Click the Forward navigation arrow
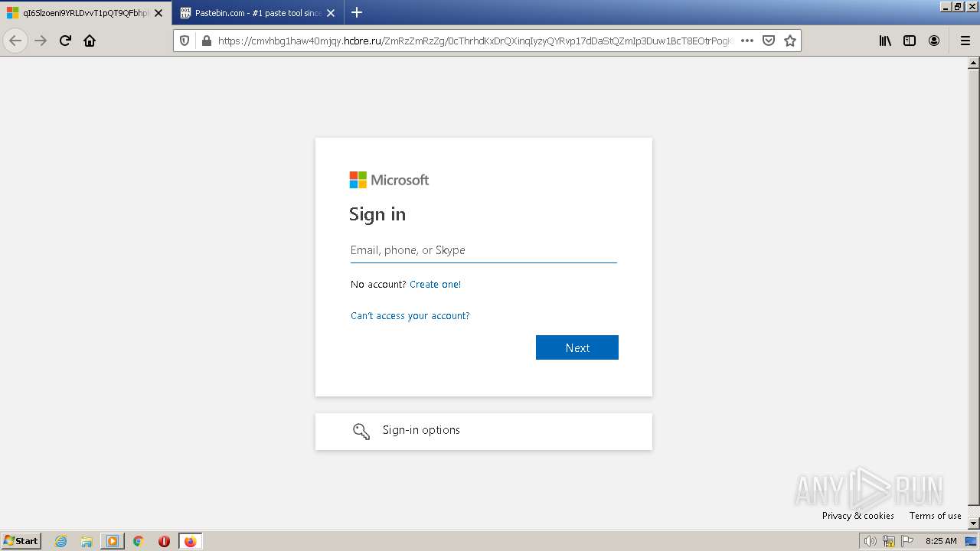Viewport: 980px width, 551px height. tap(41, 41)
